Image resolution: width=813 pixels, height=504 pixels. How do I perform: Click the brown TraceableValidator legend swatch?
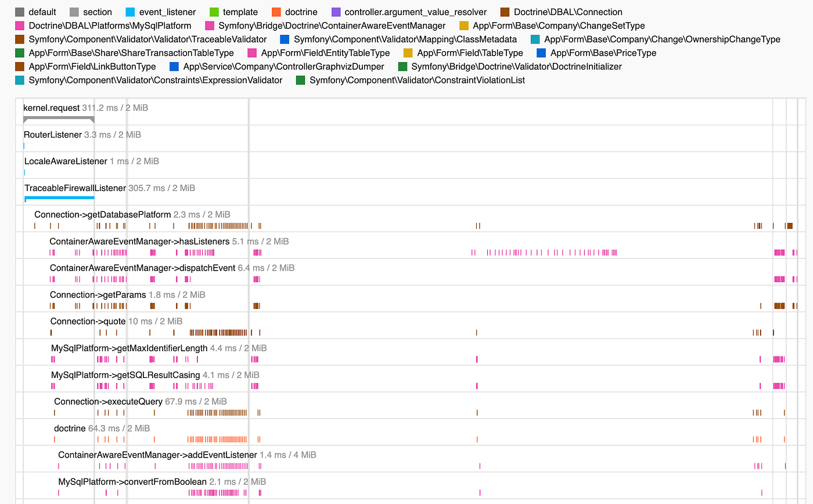(x=20, y=39)
